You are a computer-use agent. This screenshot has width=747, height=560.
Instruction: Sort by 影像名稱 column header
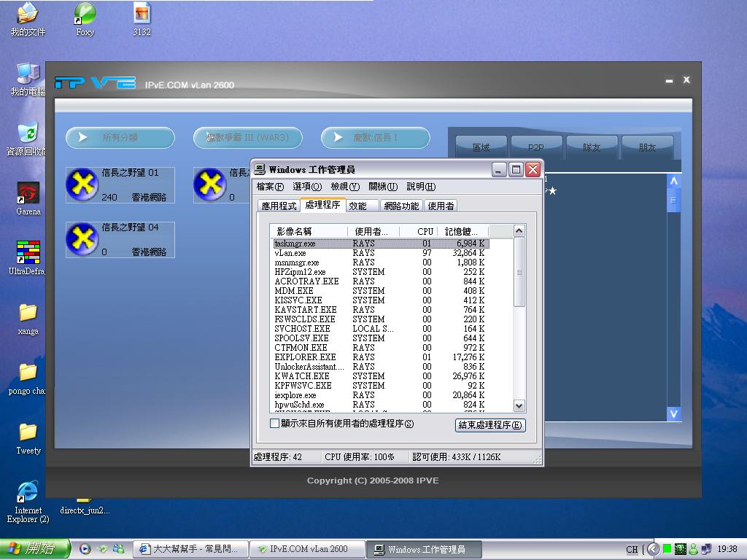pyautogui.click(x=309, y=231)
